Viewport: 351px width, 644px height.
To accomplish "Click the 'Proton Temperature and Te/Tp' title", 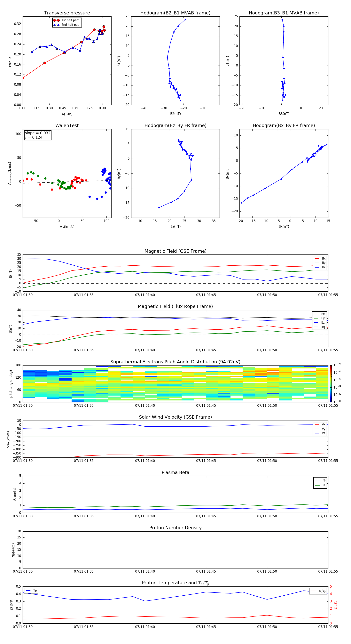I will (x=175, y=583).
